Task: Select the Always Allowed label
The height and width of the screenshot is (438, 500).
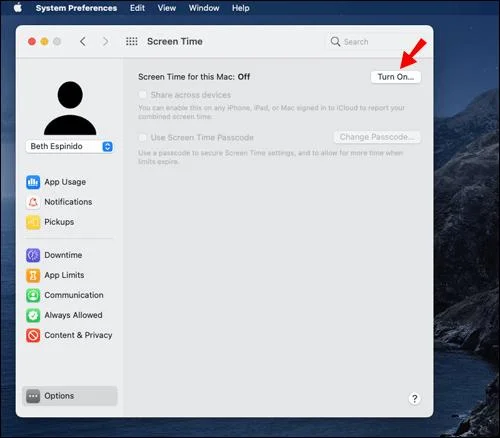Action: (73, 315)
